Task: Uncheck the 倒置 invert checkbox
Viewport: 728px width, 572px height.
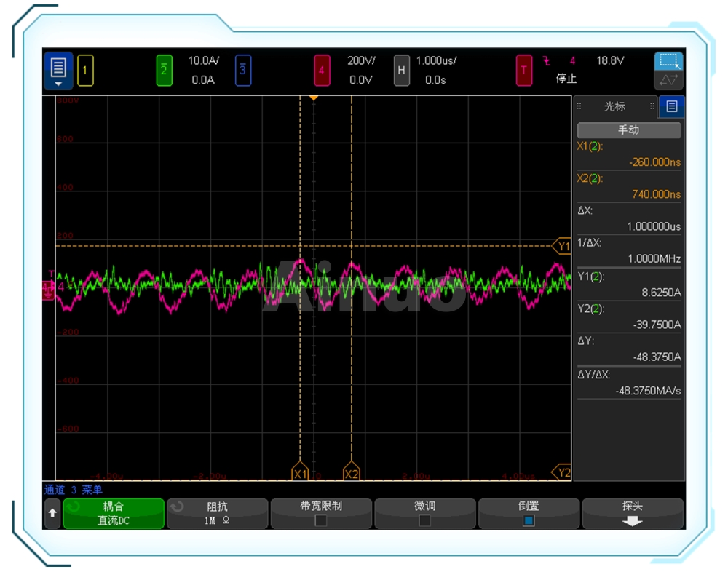Action: 529,520
